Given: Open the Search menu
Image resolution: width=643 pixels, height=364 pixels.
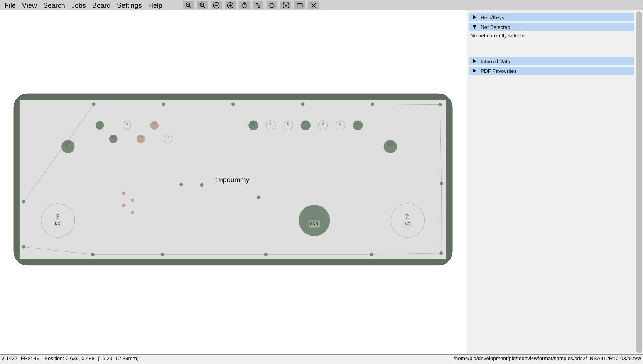Looking at the screenshot, I should (x=54, y=5).
